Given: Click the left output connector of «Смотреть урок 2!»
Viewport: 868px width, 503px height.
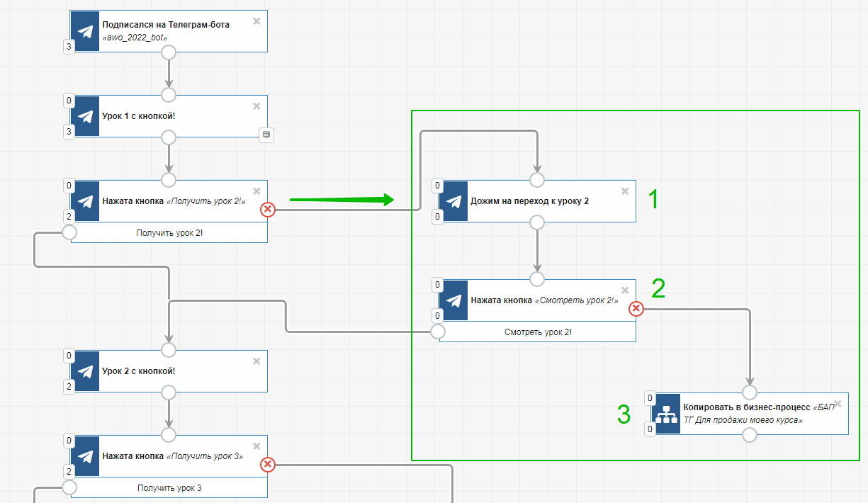Looking at the screenshot, I should (x=438, y=332).
